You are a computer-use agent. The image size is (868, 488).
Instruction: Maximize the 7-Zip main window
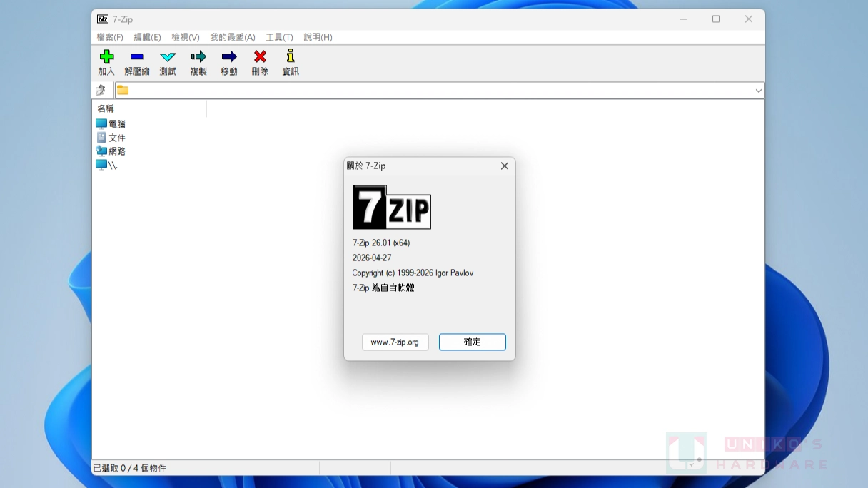[x=716, y=19]
